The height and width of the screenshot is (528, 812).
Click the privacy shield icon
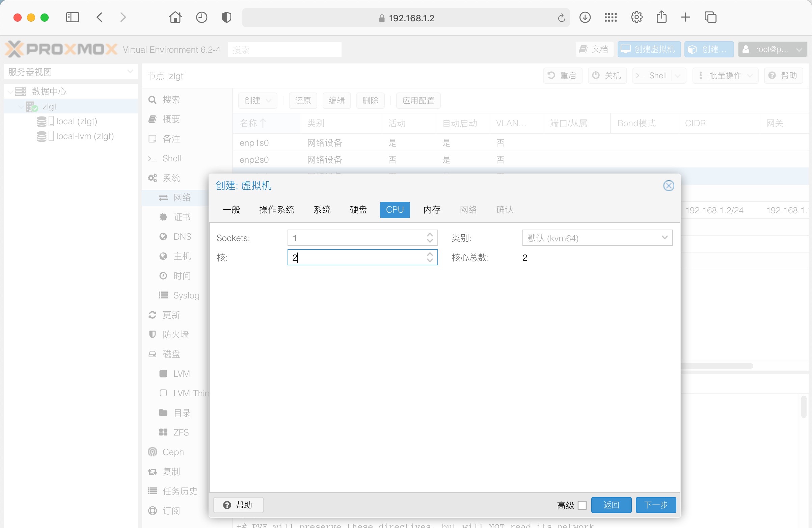click(226, 17)
